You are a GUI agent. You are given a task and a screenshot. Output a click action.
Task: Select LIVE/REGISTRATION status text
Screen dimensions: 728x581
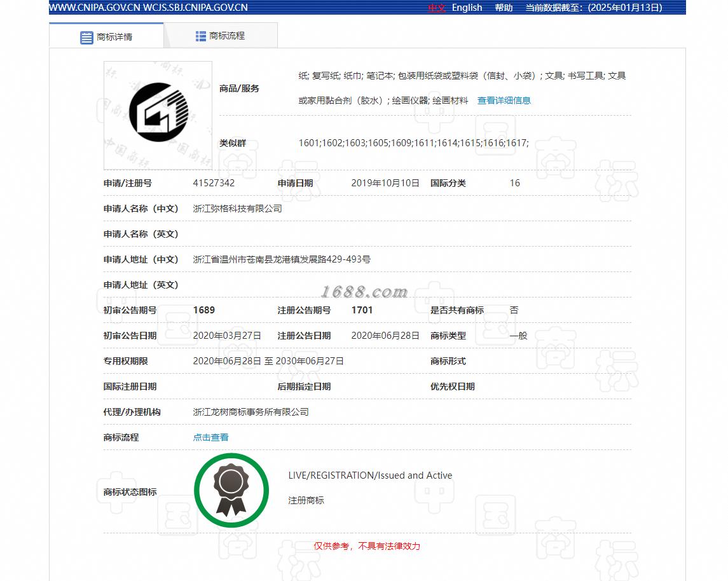(370, 475)
